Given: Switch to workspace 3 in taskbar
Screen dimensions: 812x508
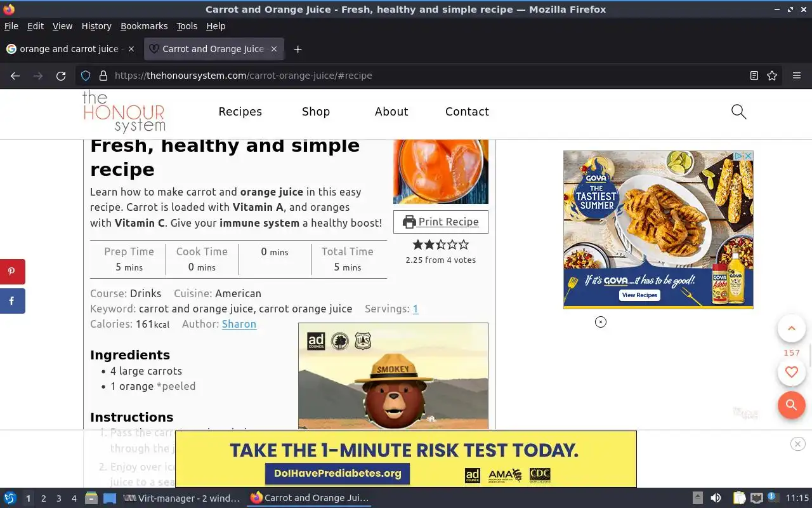Looking at the screenshot, I should click(59, 498).
